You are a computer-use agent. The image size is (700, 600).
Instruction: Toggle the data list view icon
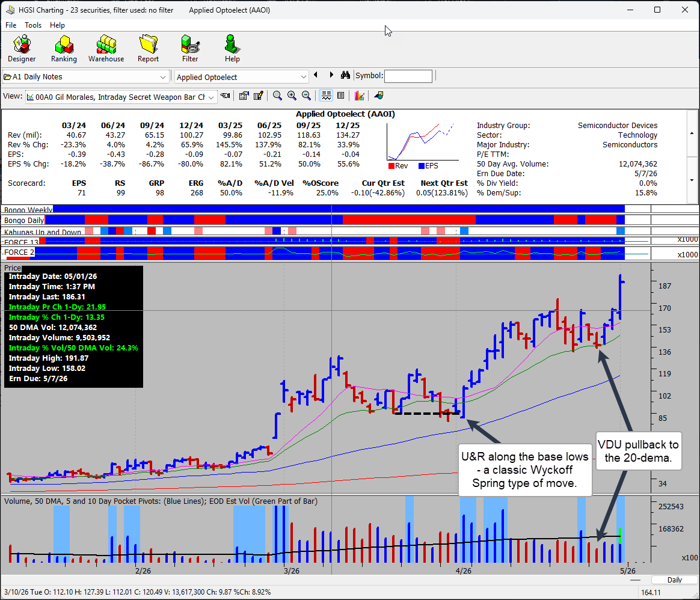coord(340,96)
